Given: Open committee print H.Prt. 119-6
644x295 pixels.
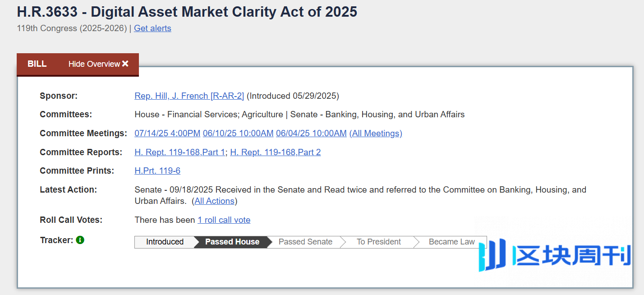Looking at the screenshot, I should (157, 171).
